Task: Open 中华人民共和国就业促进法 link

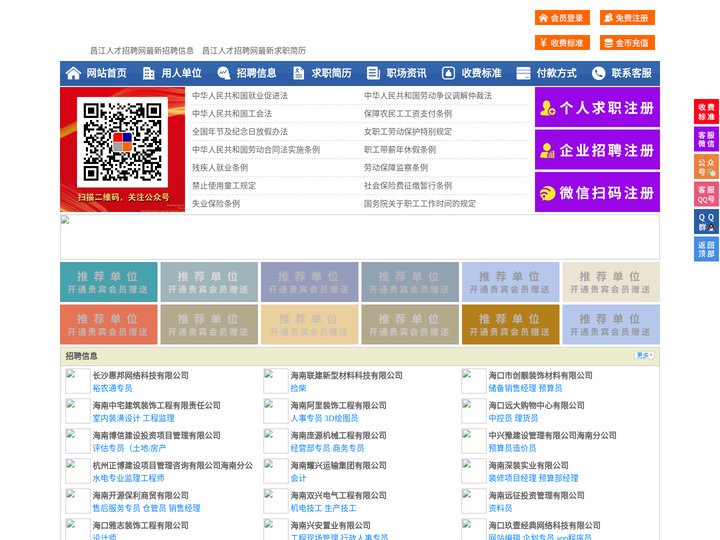Action: (240, 96)
